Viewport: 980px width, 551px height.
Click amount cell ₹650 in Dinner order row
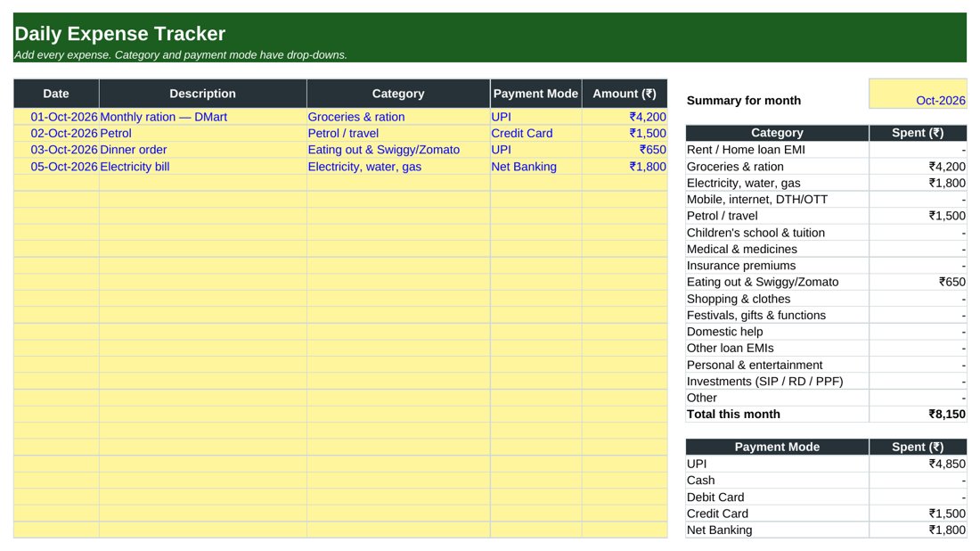pyautogui.click(x=625, y=150)
